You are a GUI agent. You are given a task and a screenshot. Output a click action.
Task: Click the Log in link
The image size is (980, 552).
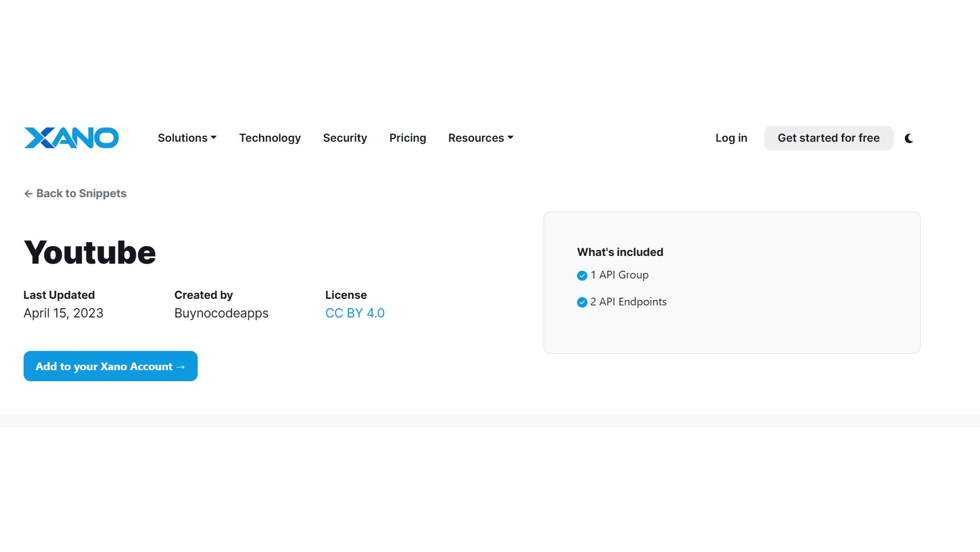pyautogui.click(x=731, y=138)
